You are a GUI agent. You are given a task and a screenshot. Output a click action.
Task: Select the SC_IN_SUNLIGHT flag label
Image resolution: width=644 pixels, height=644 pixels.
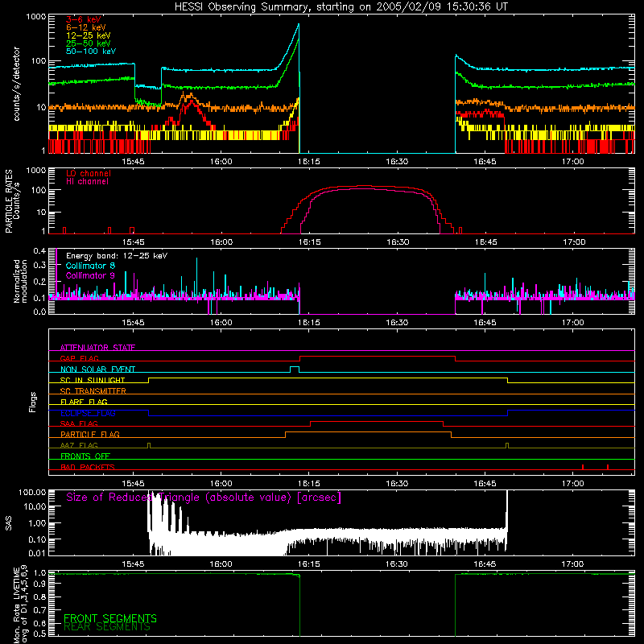coord(93,380)
